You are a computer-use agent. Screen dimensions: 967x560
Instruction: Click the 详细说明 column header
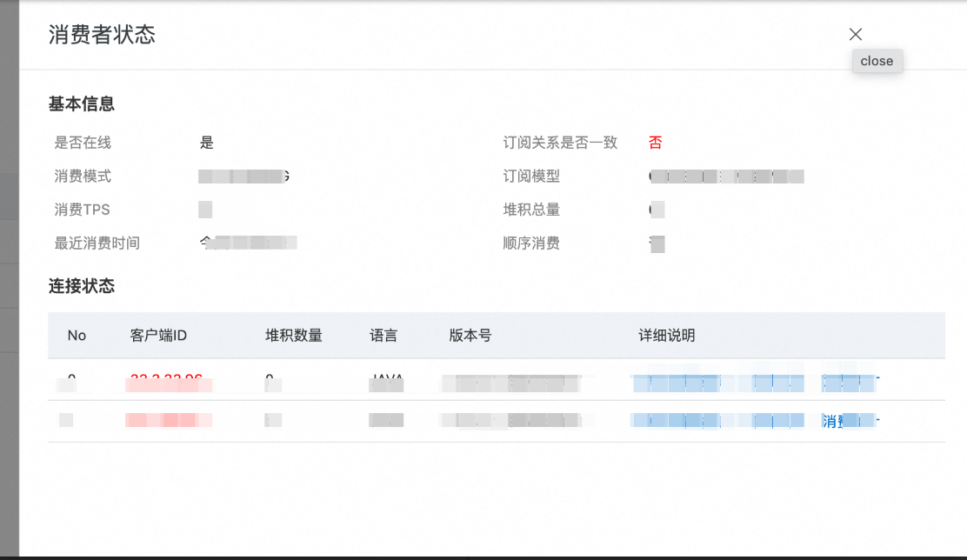[667, 336]
